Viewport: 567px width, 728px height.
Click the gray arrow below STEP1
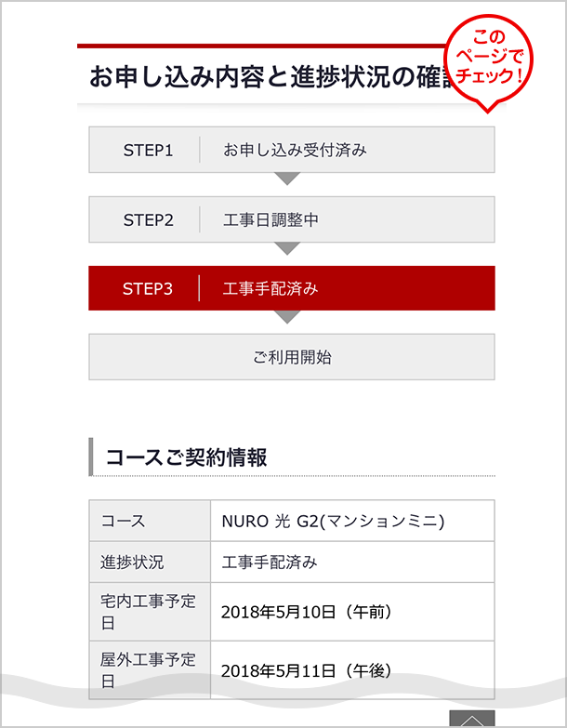288,179
